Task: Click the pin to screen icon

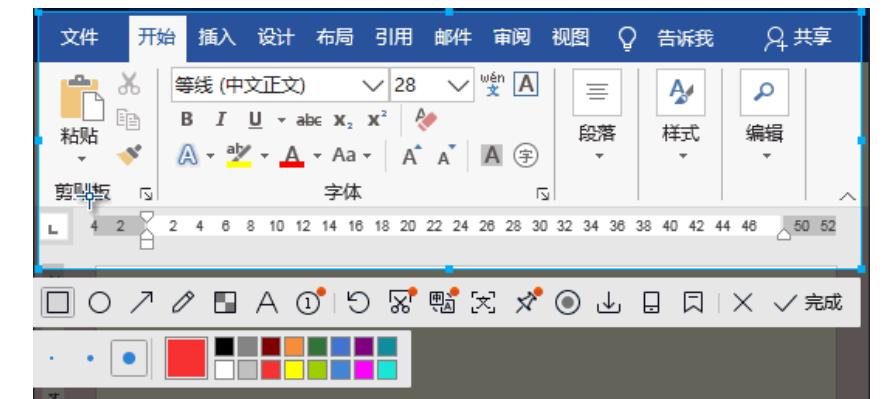Action: pos(529,301)
